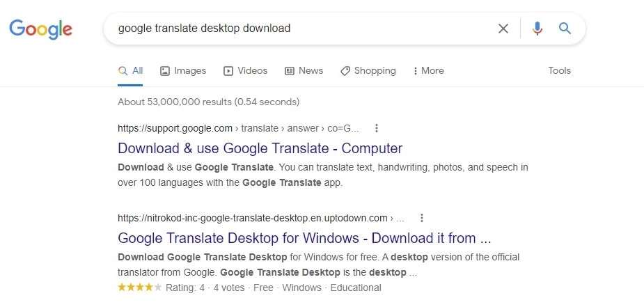Switch to the News tab
Viewport: 644px width, 307px height.
[x=304, y=70]
